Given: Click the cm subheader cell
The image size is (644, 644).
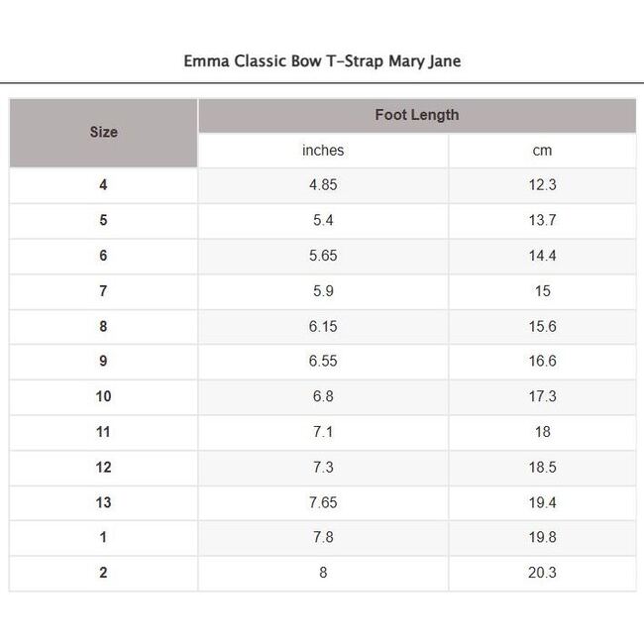Looking at the screenshot, I should (x=542, y=151).
